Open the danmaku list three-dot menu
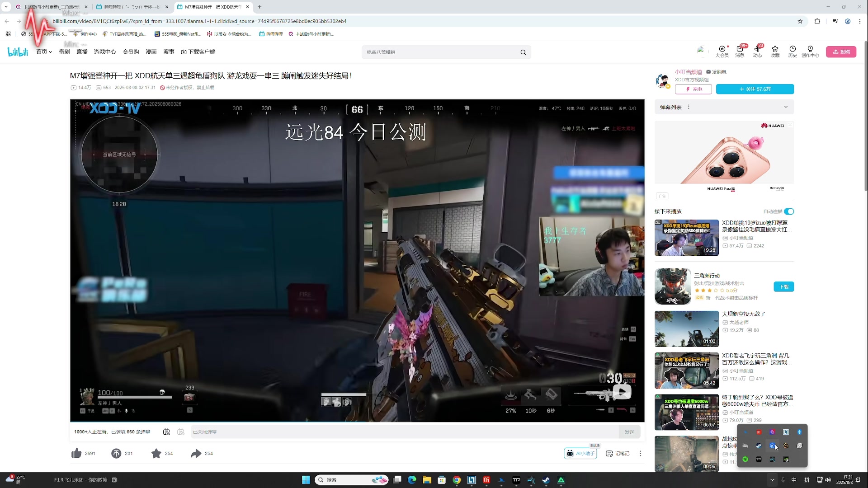868x488 pixels. [689, 107]
